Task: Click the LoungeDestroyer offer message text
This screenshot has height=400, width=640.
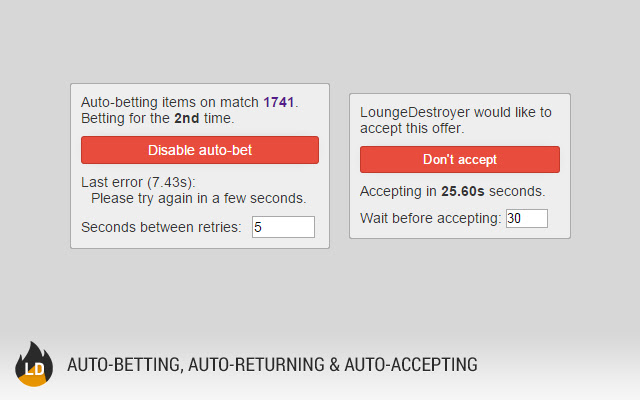Action: [455, 120]
